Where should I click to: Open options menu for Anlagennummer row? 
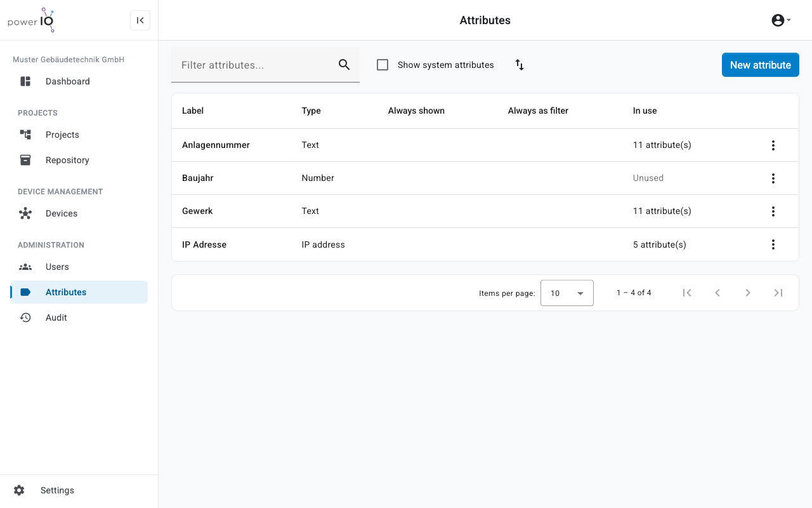coord(773,145)
